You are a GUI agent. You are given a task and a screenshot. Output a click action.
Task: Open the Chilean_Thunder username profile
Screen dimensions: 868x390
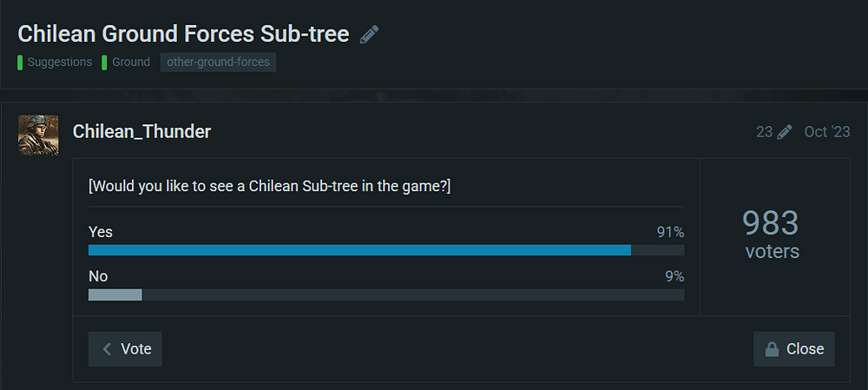(141, 132)
